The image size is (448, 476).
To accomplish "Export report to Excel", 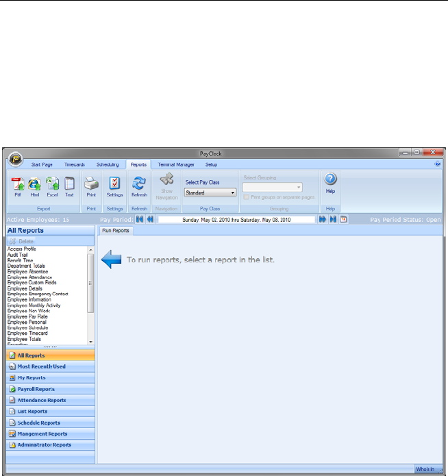I will coord(52,187).
